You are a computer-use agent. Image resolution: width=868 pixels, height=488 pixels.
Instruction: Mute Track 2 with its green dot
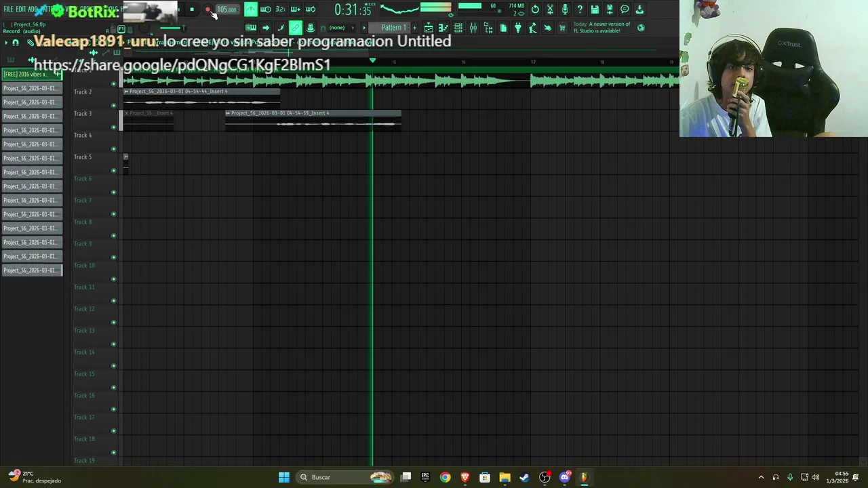point(113,106)
